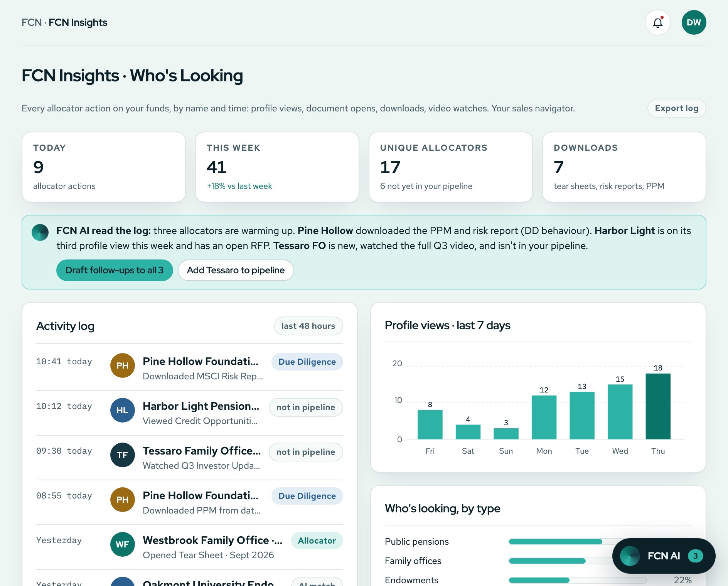Click the PH avatar at 10:41 today
Image resolution: width=728 pixels, height=586 pixels.
click(123, 365)
